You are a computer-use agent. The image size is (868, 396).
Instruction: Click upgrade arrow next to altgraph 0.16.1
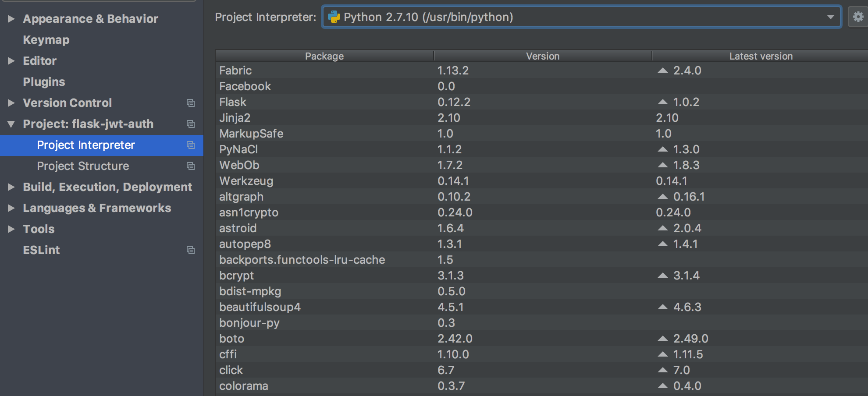(663, 197)
